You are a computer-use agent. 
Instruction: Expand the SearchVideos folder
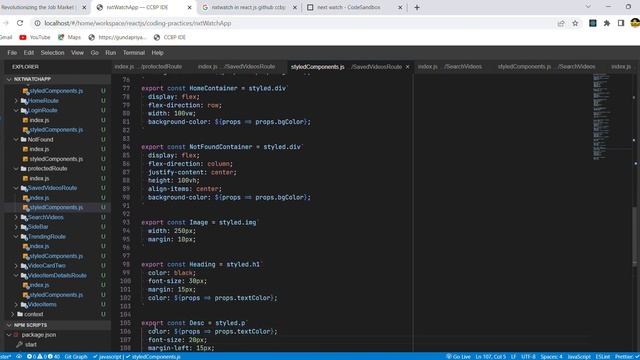coord(45,217)
